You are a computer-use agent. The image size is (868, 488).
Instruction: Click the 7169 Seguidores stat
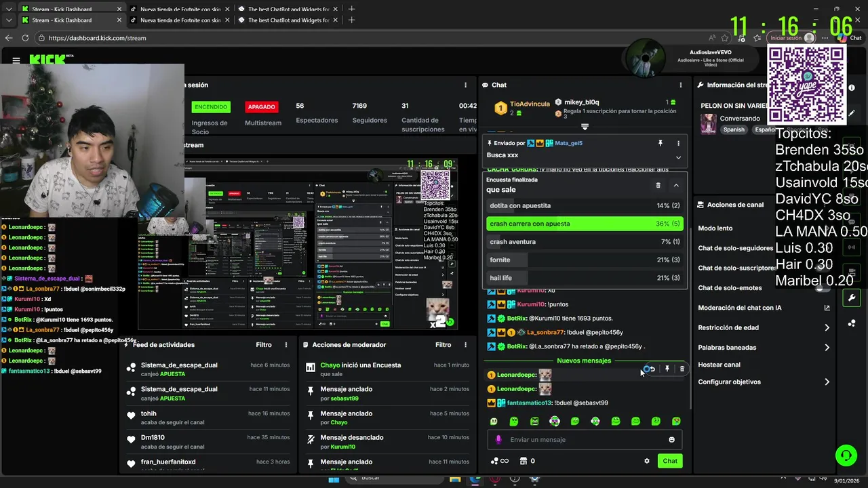pos(369,113)
